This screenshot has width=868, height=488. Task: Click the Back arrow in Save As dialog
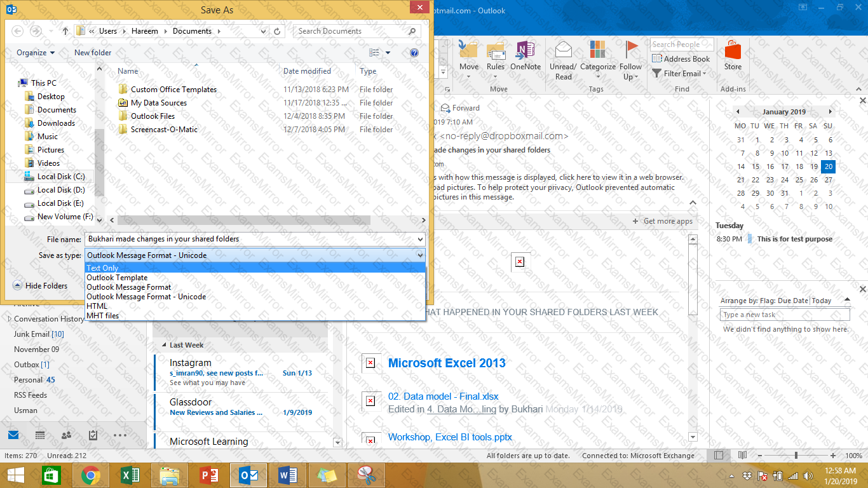17,31
